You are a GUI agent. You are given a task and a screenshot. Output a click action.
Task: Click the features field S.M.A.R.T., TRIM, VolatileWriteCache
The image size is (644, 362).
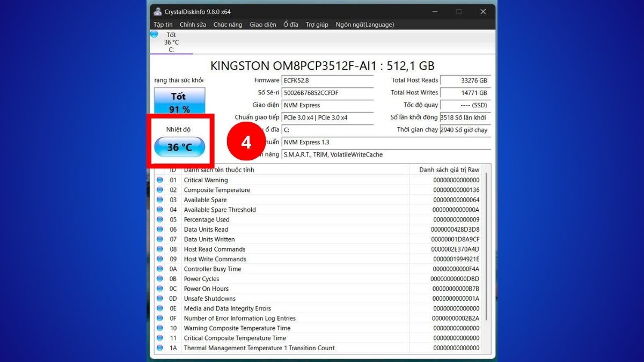(x=386, y=154)
